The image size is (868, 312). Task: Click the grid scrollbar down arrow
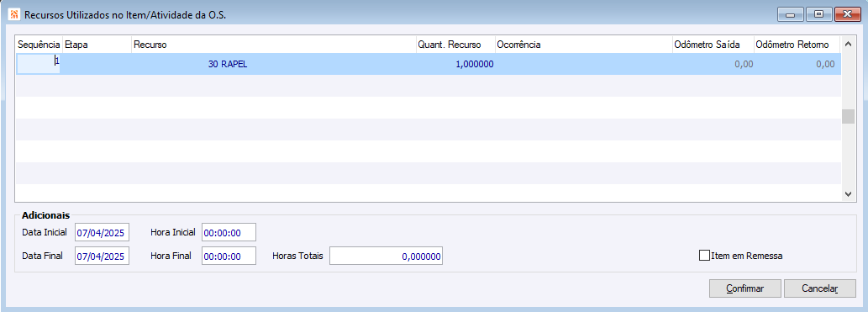pos(848,194)
